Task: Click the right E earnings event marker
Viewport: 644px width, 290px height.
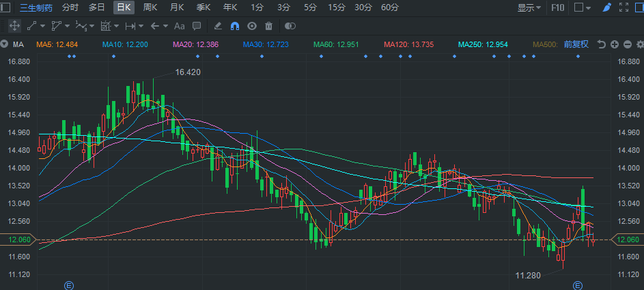Action: (x=578, y=285)
